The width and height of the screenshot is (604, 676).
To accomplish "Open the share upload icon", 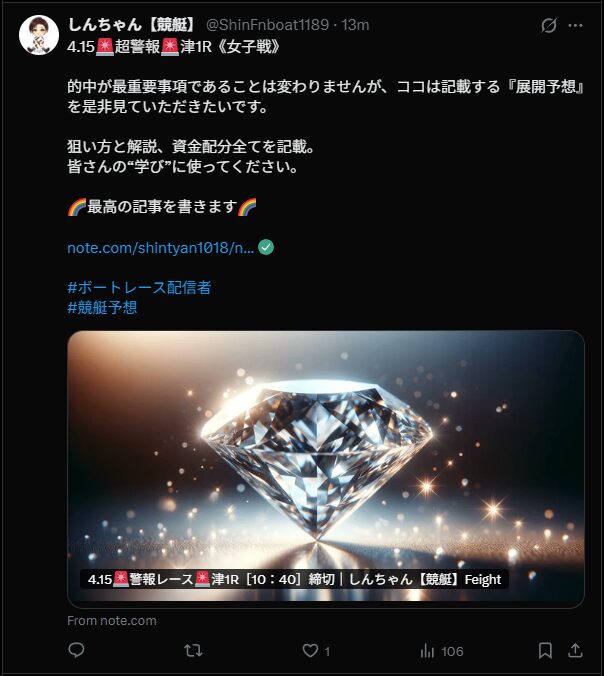I will [x=575, y=650].
